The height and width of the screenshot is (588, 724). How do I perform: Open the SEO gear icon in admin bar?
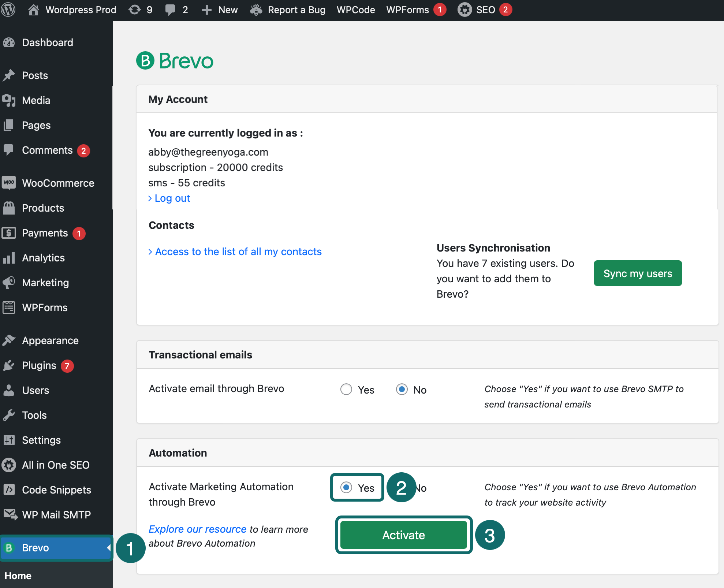464,10
